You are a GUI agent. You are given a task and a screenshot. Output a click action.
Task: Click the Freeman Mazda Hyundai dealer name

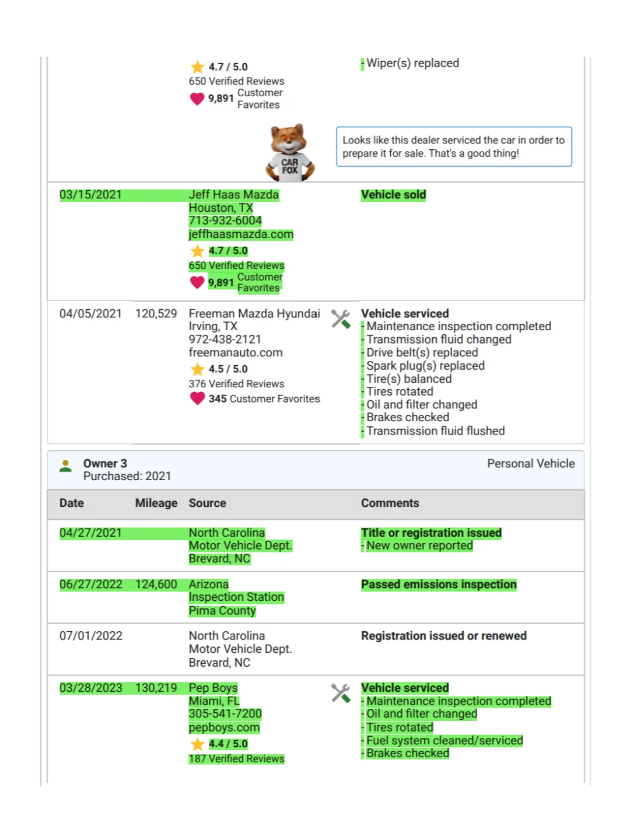[x=254, y=314]
